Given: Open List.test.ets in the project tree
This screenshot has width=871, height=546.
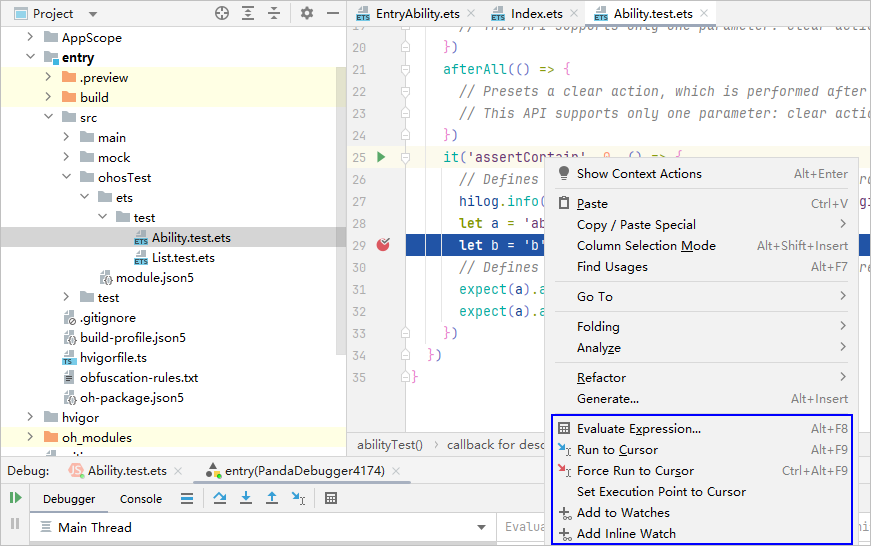Looking at the screenshot, I should [x=183, y=258].
